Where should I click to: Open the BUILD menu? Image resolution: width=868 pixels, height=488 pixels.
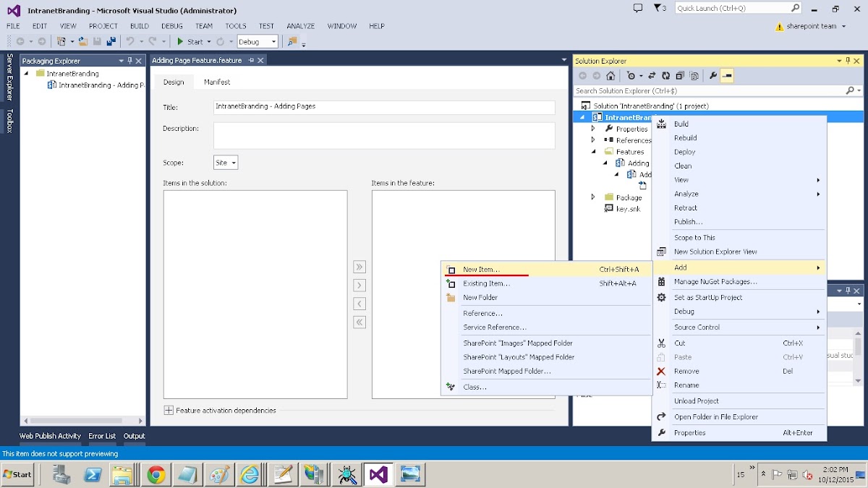coord(140,26)
